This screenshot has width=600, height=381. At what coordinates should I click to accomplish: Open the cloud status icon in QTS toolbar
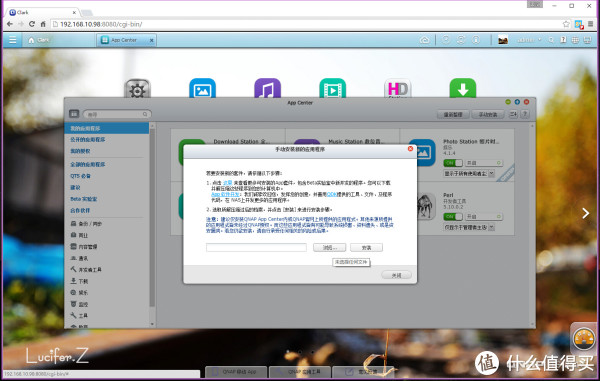click(x=425, y=40)
